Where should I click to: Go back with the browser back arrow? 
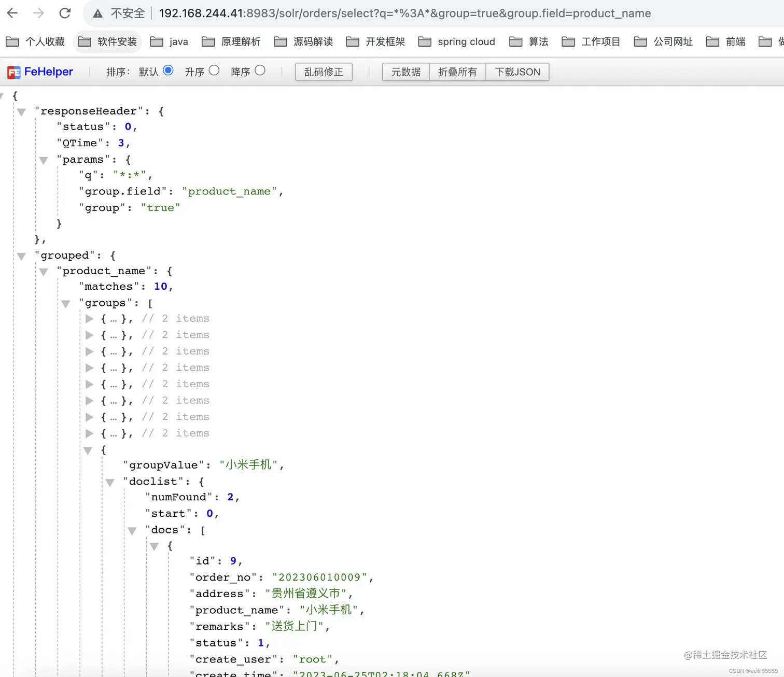pos(12,13)
